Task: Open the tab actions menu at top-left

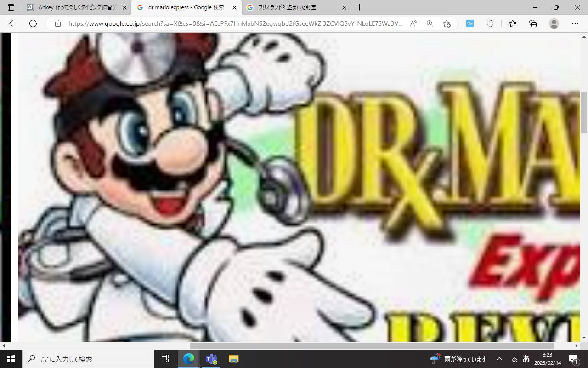Action: (11, 7)
